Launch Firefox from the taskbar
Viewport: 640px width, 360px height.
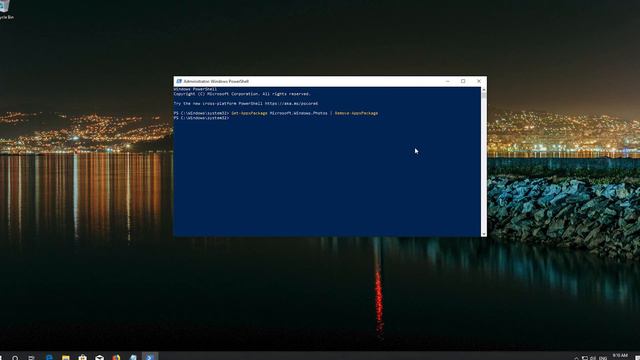[116, 358]
